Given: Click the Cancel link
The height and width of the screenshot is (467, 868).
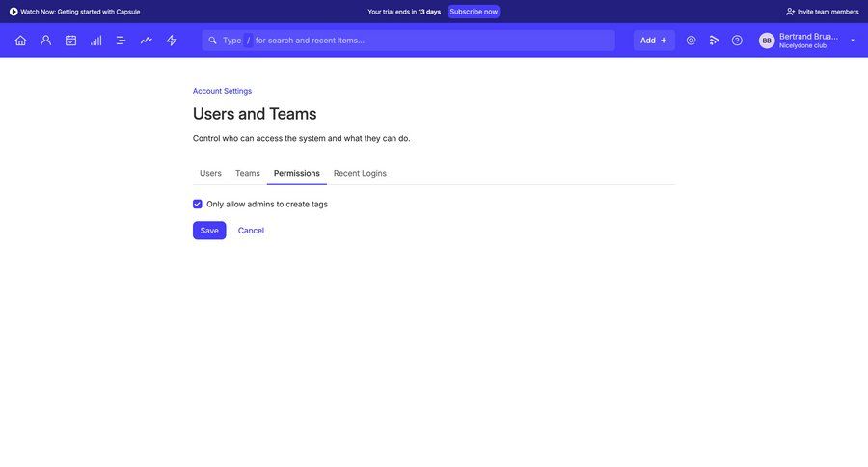Looking at the screenshot, I should [251, 231].
